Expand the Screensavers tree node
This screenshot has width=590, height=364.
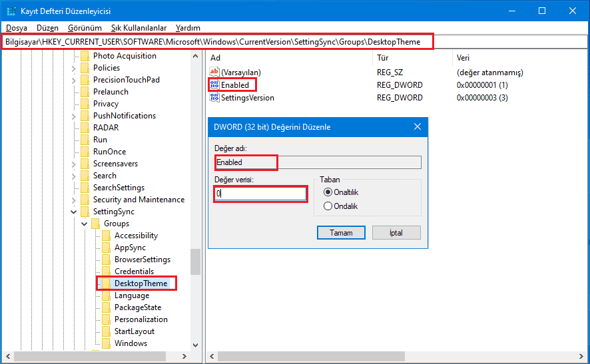click(x=74, y=164)
